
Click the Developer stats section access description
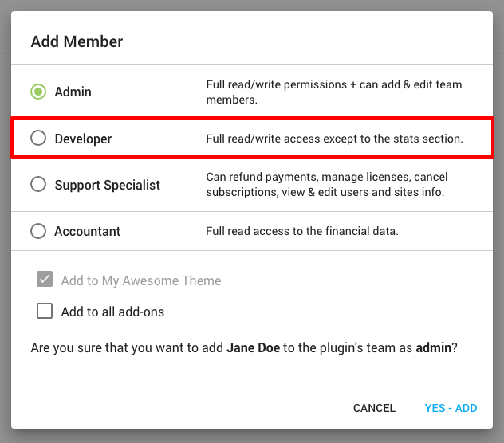[x=334, y=139]
